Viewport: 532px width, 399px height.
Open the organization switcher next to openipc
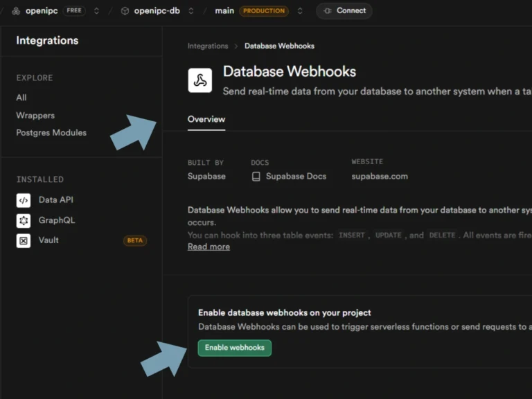tap(96, 11)
